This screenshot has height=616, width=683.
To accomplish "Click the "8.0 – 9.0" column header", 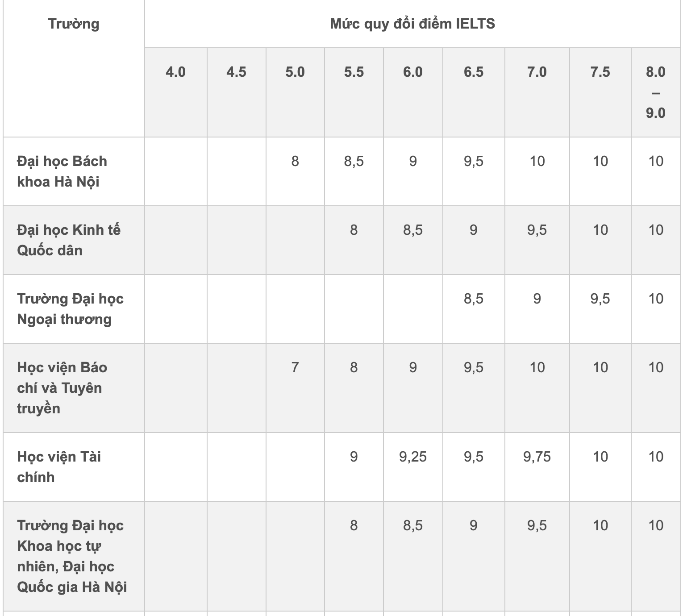I will (655, 92).
